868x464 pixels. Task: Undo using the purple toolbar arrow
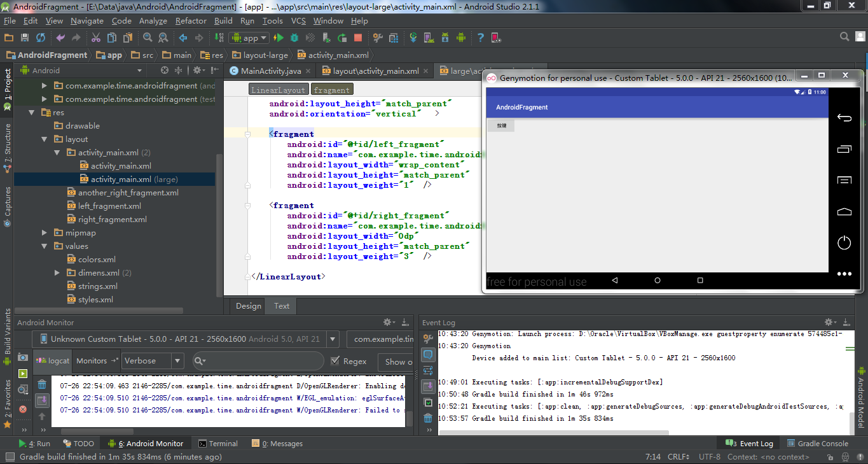tap(60, 38)
